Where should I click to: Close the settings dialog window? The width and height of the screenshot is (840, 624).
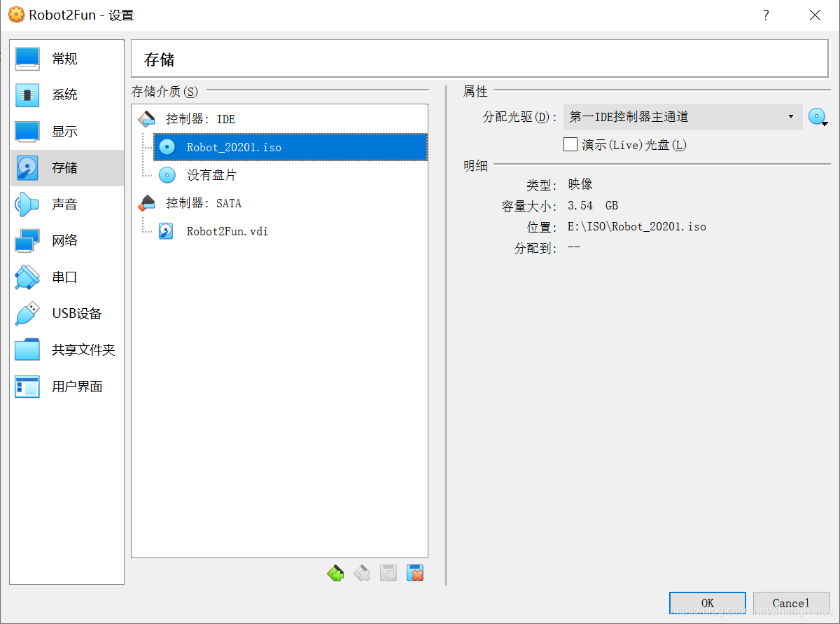coord(815,15)
